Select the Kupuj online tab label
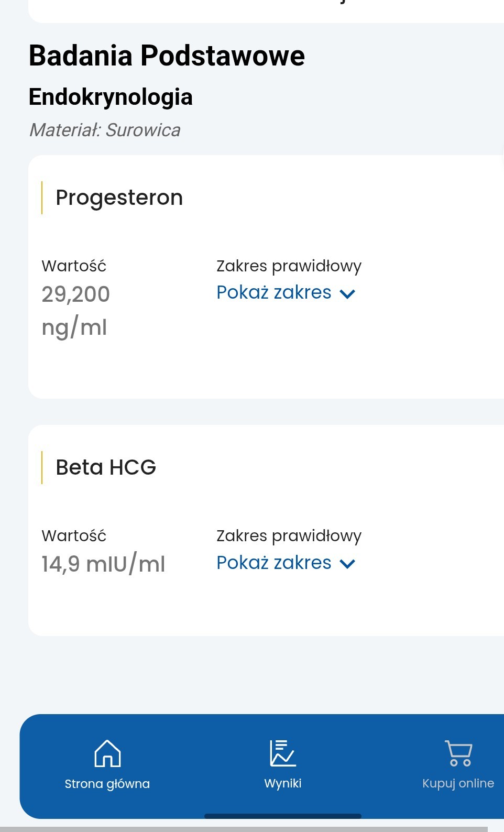The width and height of the screenshot is (504, 832). tap(458, 783)
